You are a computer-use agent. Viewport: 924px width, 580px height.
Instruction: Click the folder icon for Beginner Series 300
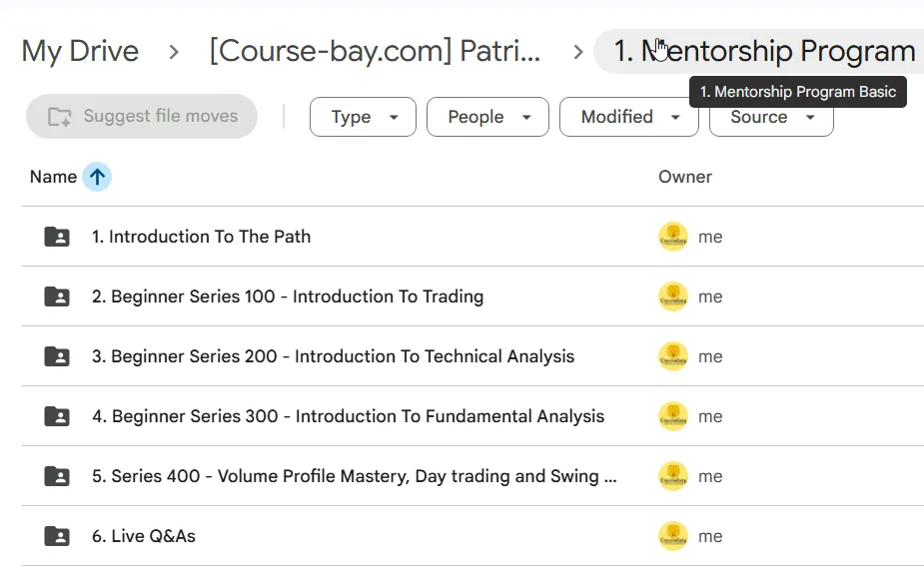[x=57, y=417]
